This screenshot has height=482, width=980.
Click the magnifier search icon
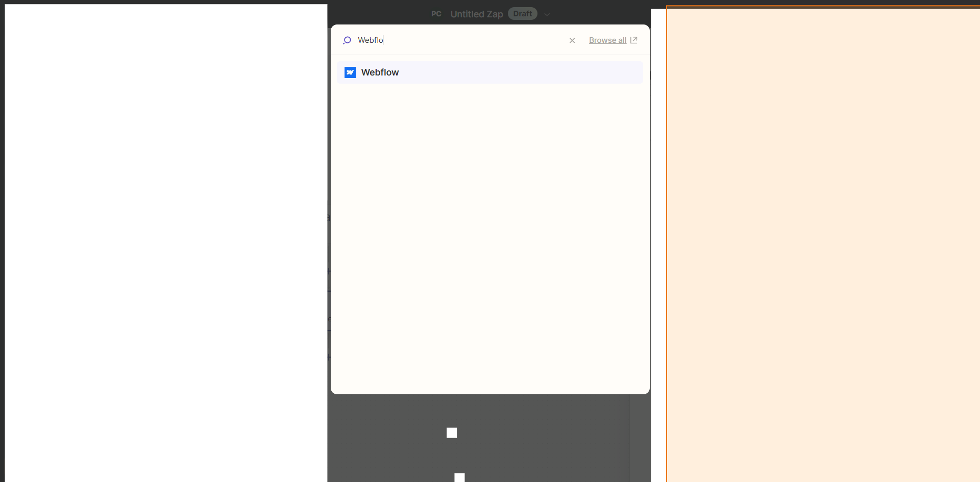pyautogui.click(x=347, y=40)
